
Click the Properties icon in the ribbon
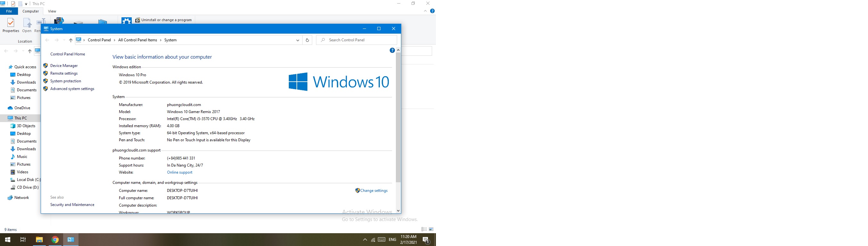point(11,25)
